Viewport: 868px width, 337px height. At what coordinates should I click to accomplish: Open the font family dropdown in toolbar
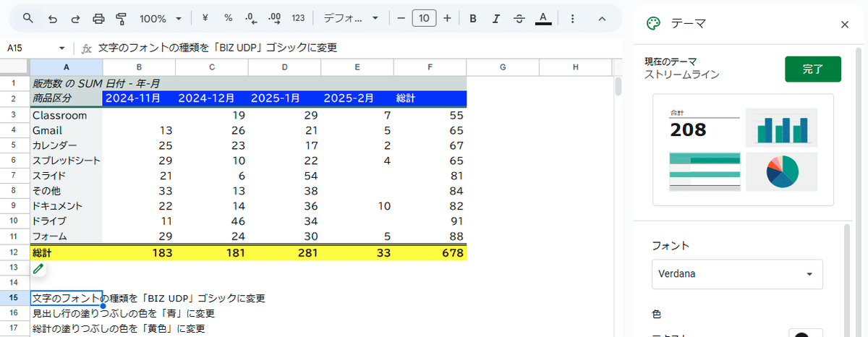click(350, 18)
